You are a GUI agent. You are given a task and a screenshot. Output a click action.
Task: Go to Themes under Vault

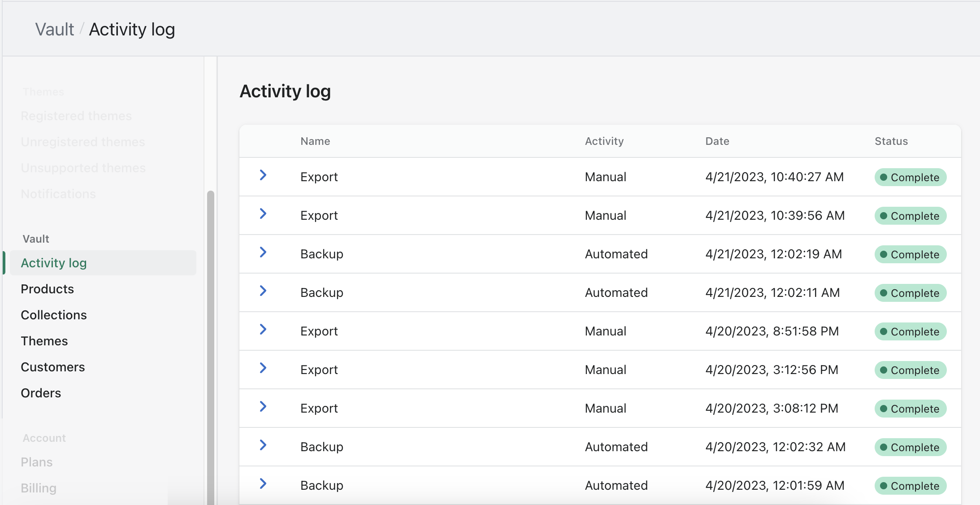(44, 341)
